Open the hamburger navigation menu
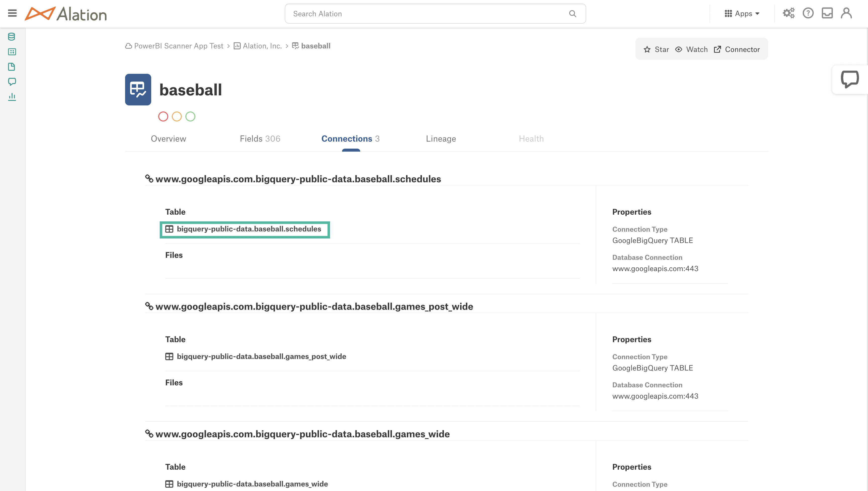Viewport: 868px width, 491px height. (x=12, y=13)
